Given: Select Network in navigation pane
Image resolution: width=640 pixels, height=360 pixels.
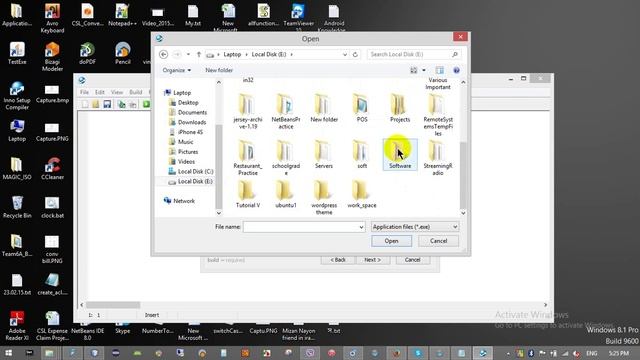Looking at the screenshot, I should [184, 201].
